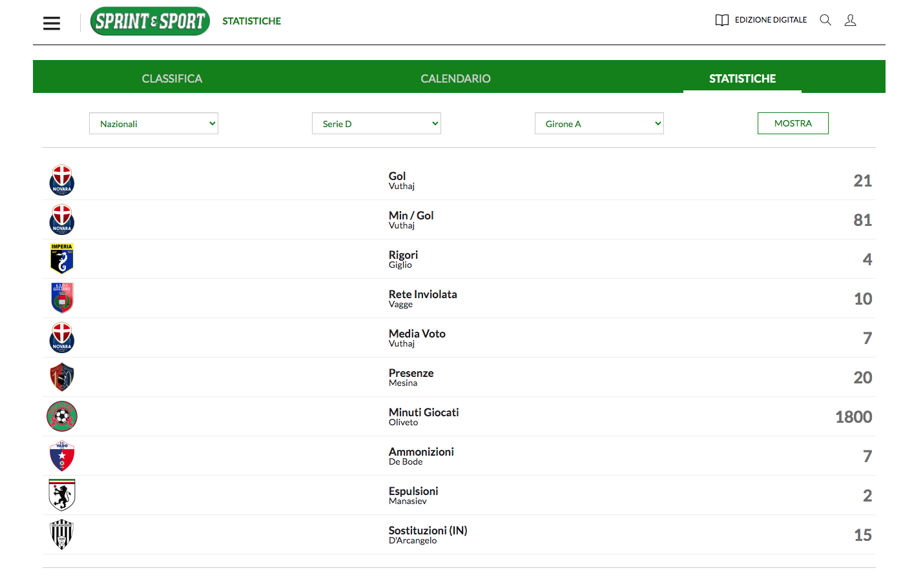Viewport: 923px width, 588px height.
Task: Open the Serie D dropdown
Action: pyautogui.click(x=377, y=123)
